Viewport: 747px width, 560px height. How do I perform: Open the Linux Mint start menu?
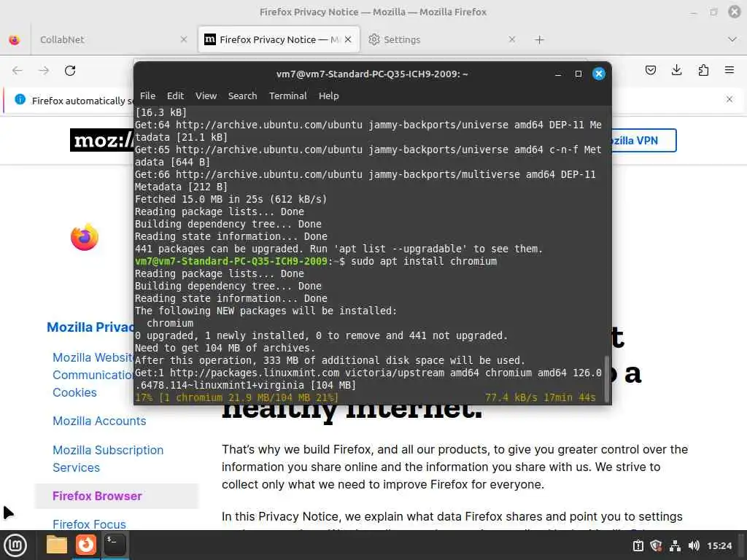tap(15, 545)
